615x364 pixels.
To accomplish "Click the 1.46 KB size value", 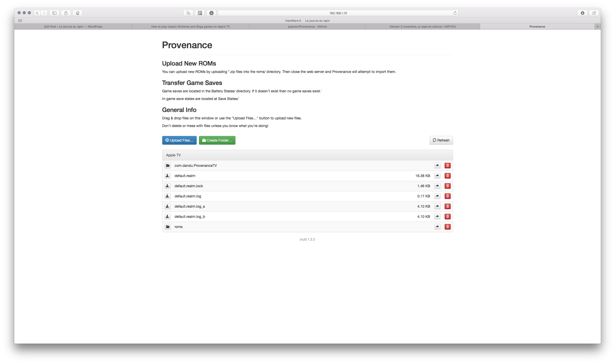I will (x=424, y=186).
